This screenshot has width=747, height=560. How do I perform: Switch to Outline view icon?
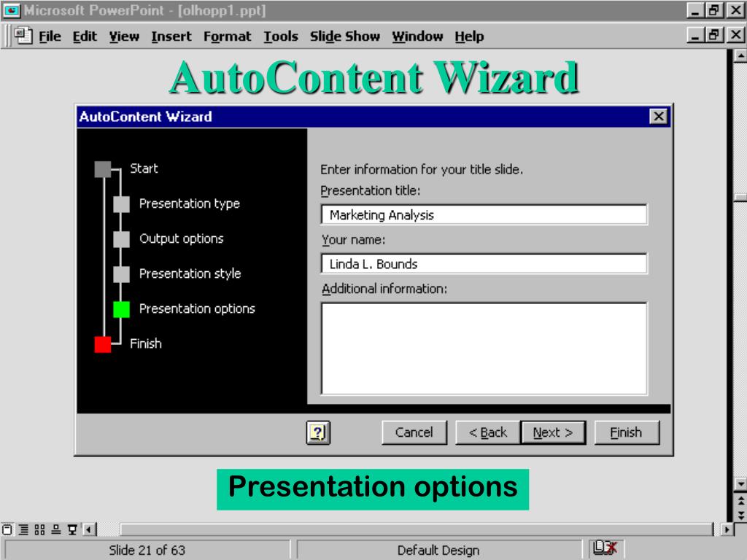pos(23,529)
